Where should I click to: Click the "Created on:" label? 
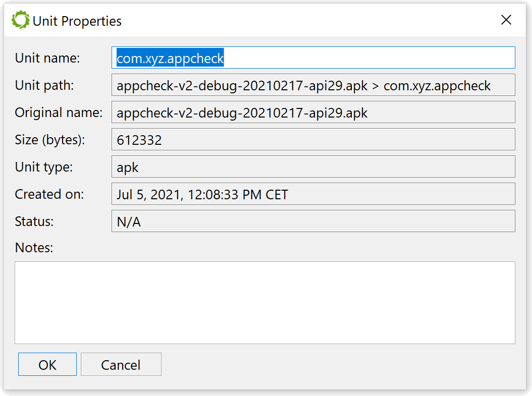tap(49, 194)
